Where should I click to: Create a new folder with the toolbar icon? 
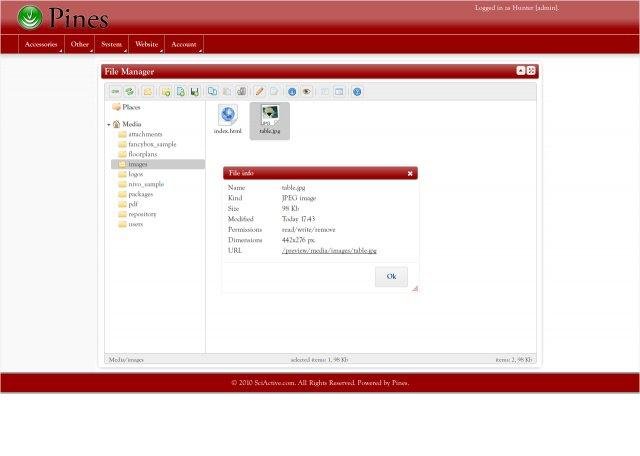[166, 91]
